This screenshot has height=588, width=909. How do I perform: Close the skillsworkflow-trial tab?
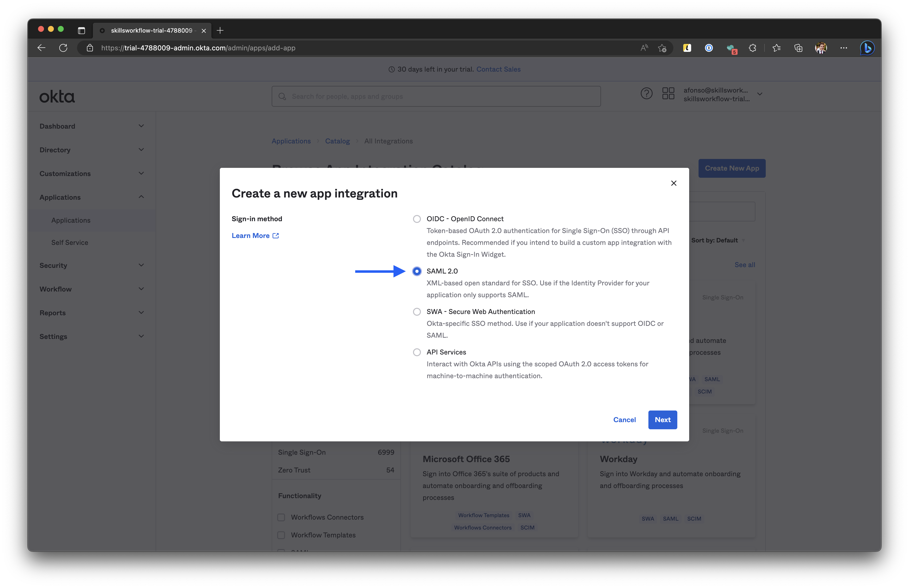204,31
